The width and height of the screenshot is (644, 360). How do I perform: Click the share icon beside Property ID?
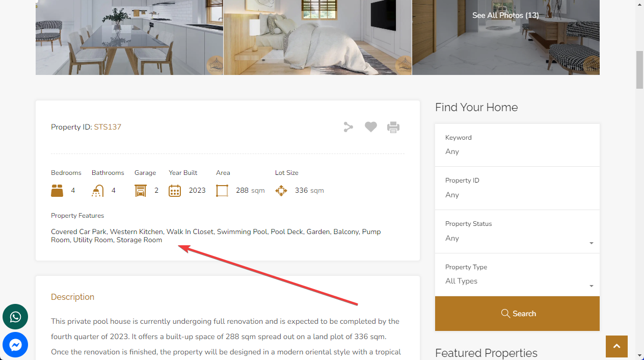348,127
